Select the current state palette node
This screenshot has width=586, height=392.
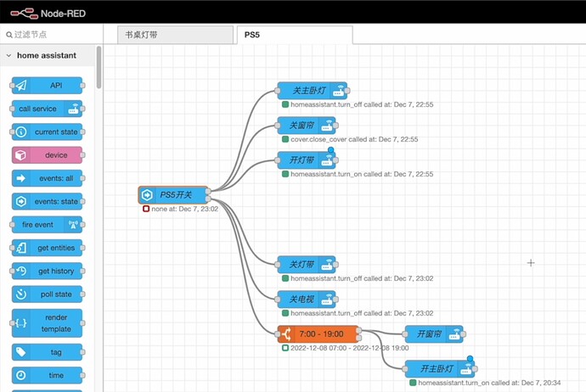click(47, 132)
